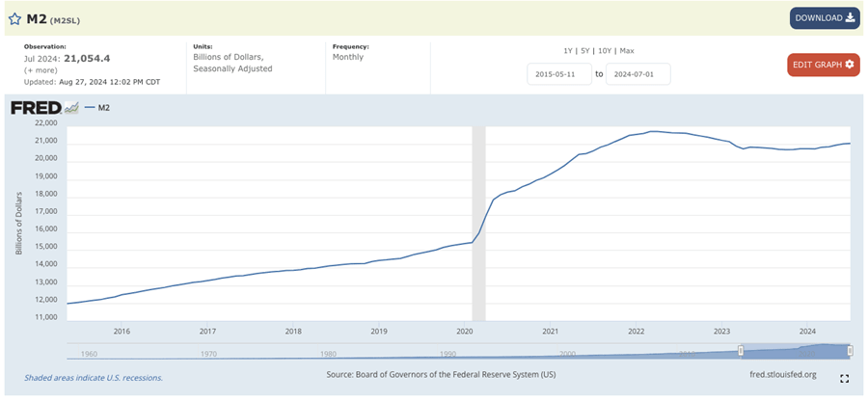Click the left range slider handle
Viewport: 868px width, 402px height.
coord(741,351)
